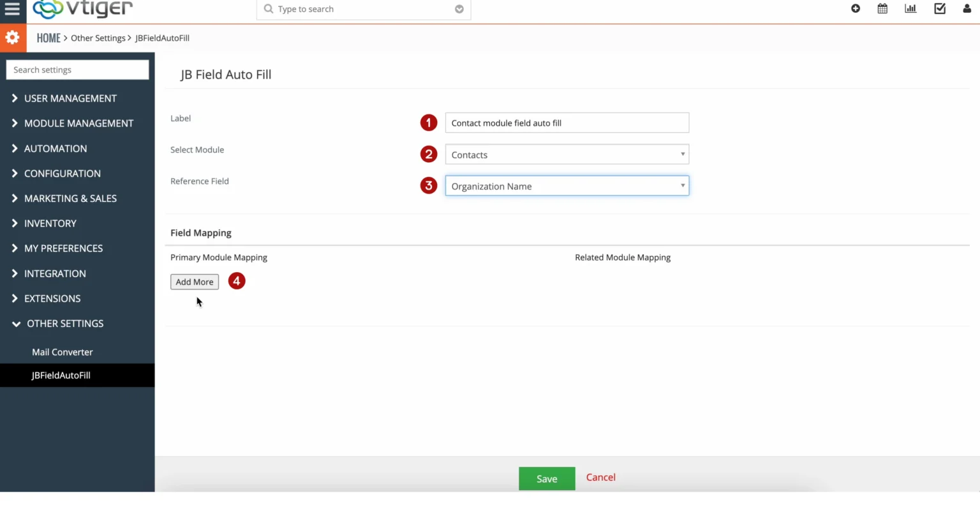This screenshot has width=980, height=509.
Task: View reports via the bar chart icon
Action: (x=910, y=8)
